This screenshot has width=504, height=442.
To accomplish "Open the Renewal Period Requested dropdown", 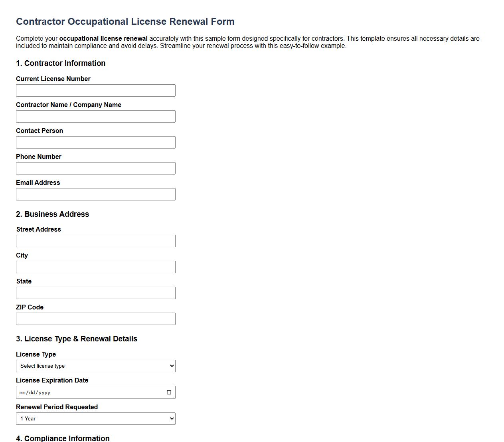I will pyautogui.click(x=96, y=418).
